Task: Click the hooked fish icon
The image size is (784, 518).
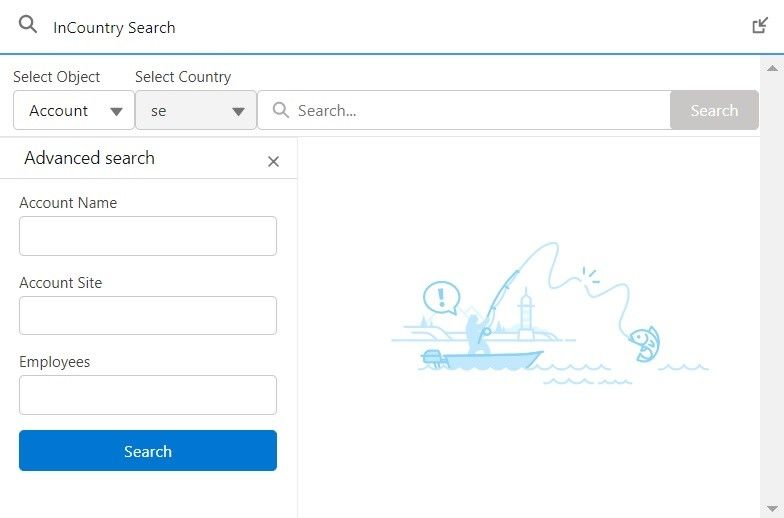Action: point(645,344)
